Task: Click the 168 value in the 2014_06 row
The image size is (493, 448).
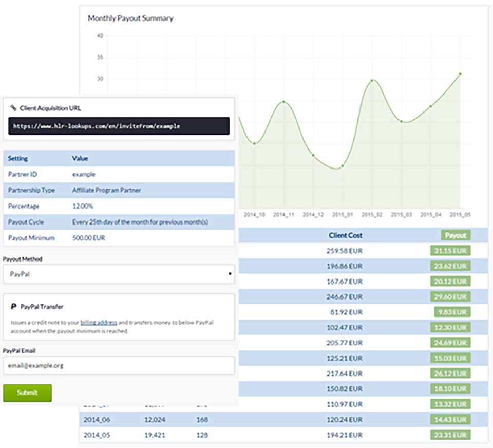Action: (x=202, y=419)
